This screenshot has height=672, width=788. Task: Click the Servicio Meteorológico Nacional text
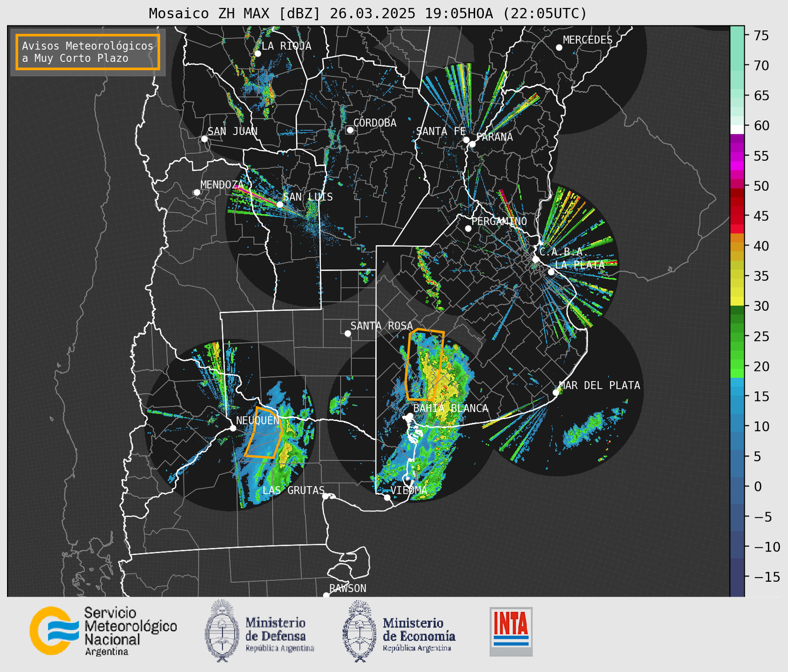coord(130,631)
